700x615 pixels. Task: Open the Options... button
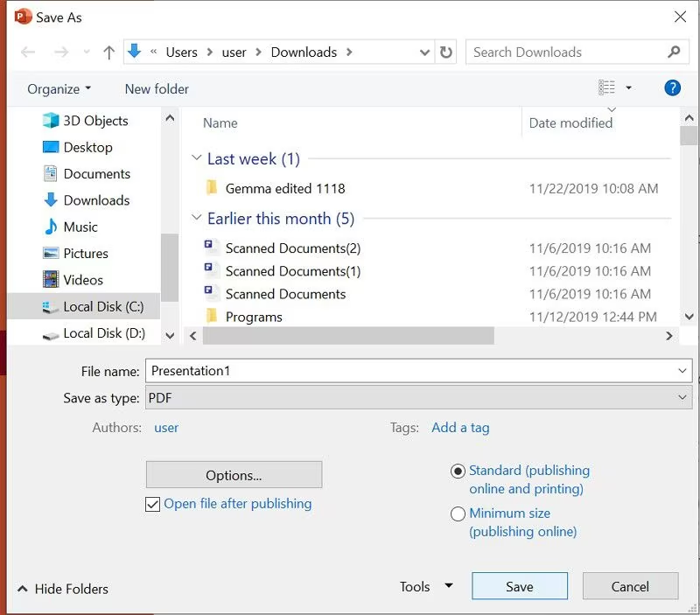[x=234, y=475]
